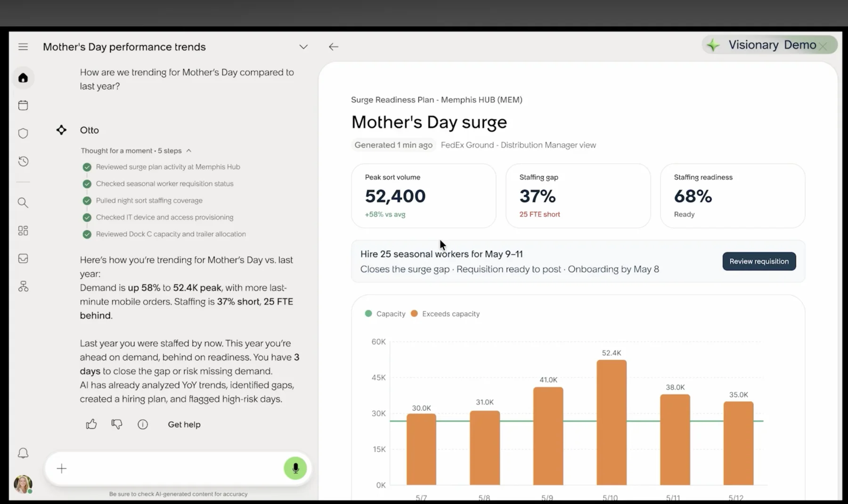This screenshot has width=848, height=504.
Task: Open the hamburger menu icon
Action: point(23,47)
